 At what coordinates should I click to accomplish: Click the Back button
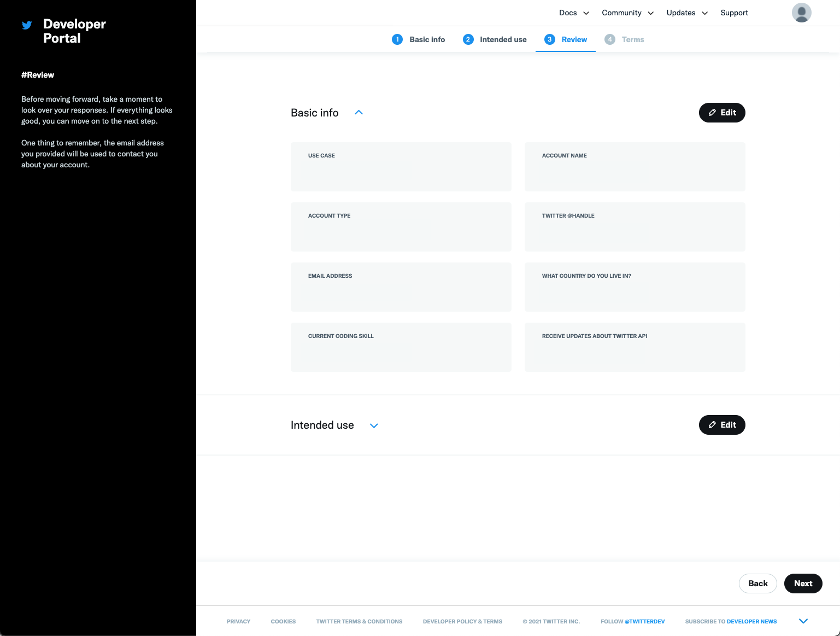pyautogui.click(x=758, y=584)
